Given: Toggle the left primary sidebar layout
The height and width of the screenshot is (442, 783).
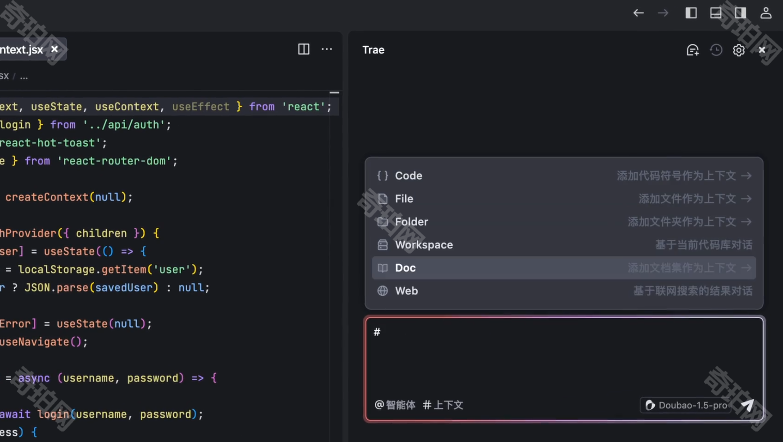Looking at the screenshot, I should pyautogui.click(x=691, y=13).
